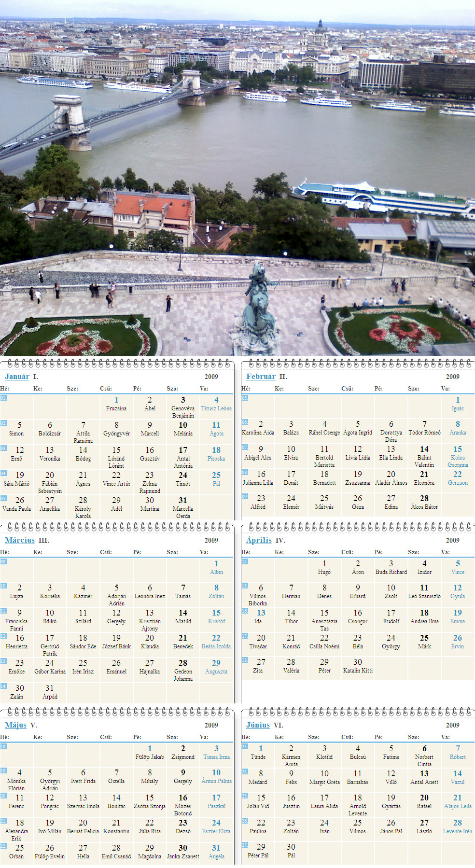Select June 24 Iván day cell
Viewport: 475px width, 868px height.
(324, 826)
